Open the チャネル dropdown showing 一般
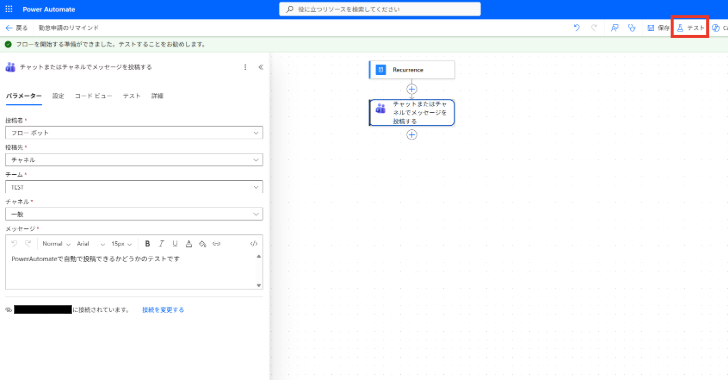This screenshot has width=728, height=380. [134, 214]
